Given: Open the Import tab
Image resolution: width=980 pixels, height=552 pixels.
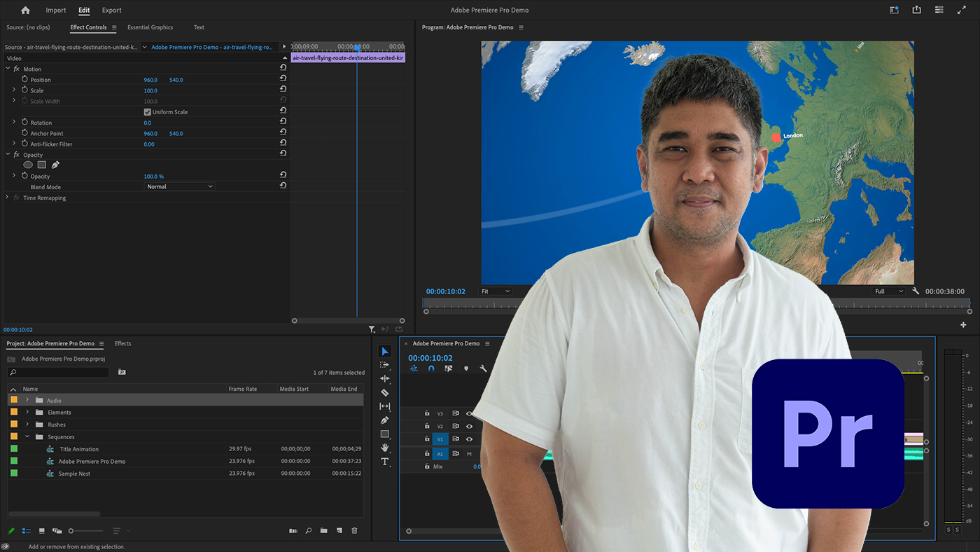Looking at the screenshot, I should tap(56, 11).
